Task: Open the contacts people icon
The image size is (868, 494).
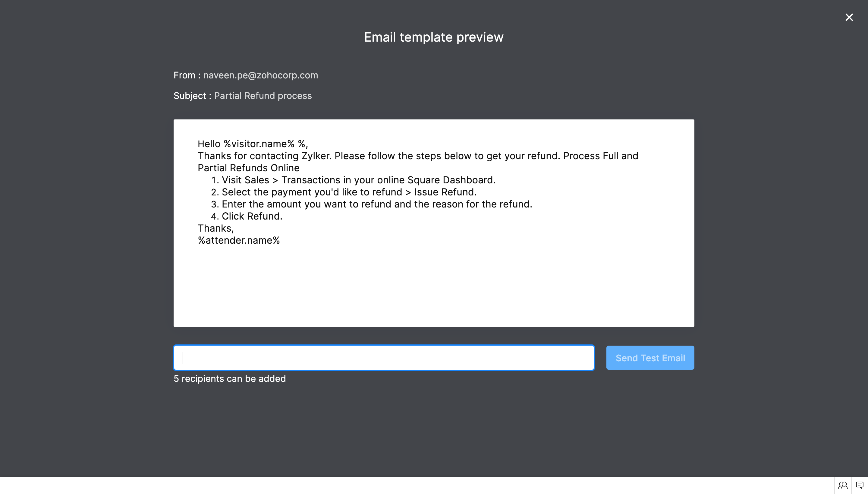Action: 843,485
